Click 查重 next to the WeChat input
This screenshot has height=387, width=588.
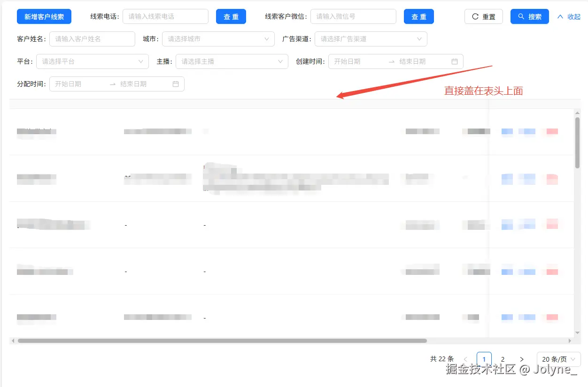418,16
